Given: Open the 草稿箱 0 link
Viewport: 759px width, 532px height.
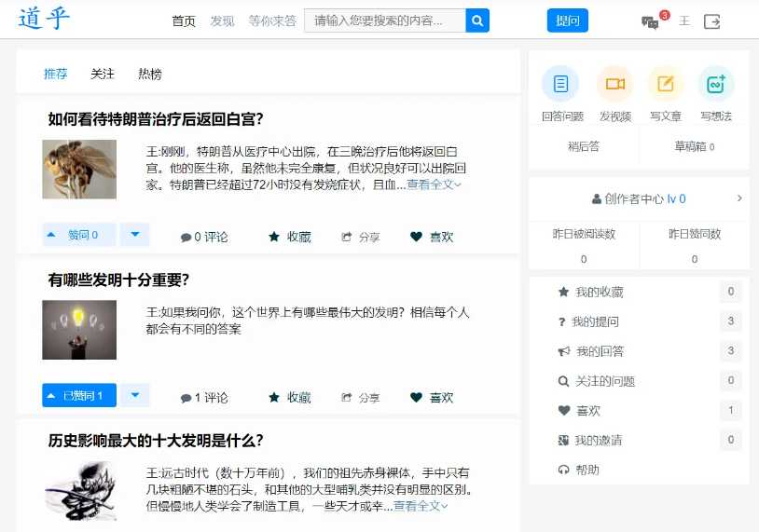Looking at the screenshot, I should (695, 146).
